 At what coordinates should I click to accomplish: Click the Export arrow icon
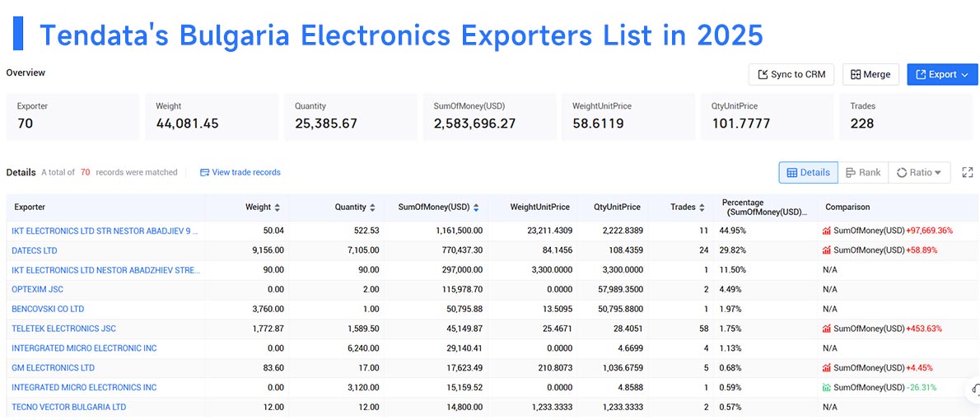[921, 74]
